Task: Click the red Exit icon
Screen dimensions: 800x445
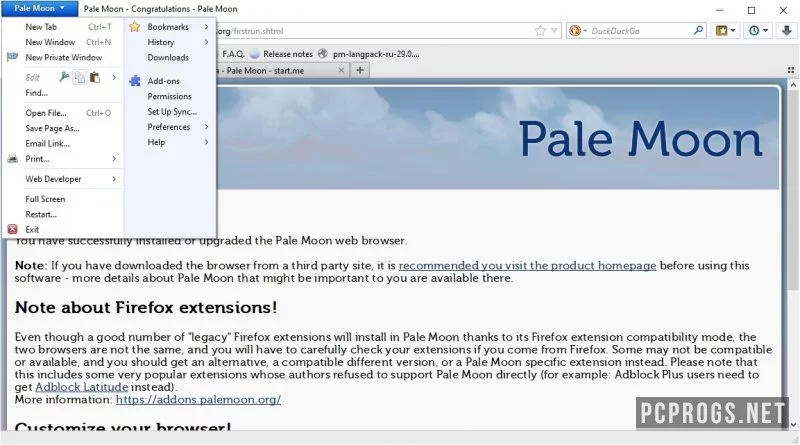Action: (13, 230)
